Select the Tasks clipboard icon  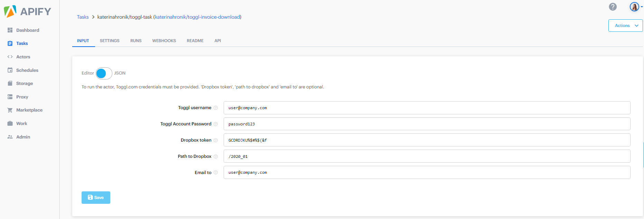(10, 44)
